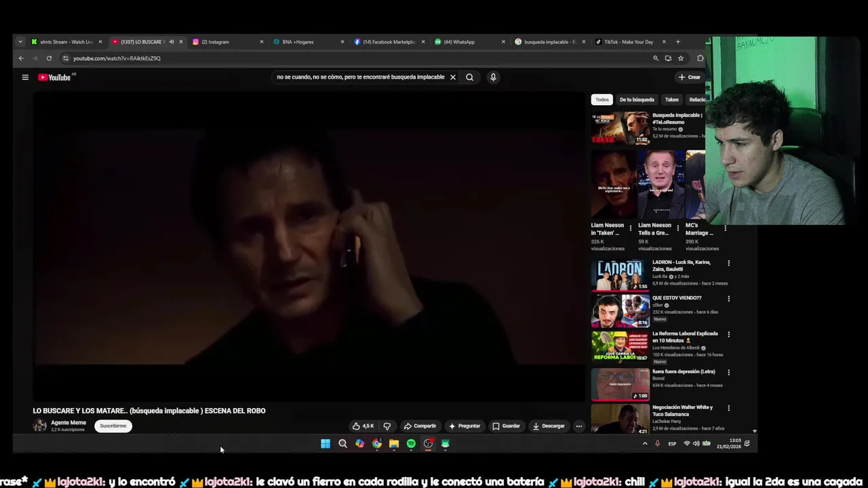
Task: Open browser zoom magnifier in address bar
Action: (656, 58)
